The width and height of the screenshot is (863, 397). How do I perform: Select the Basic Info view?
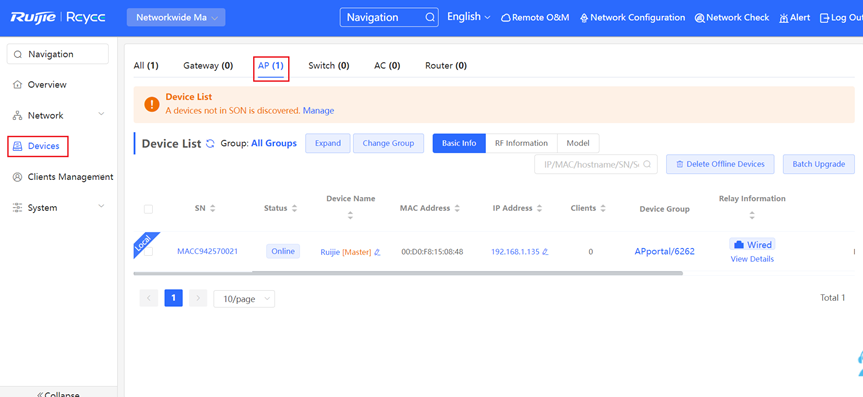coord(459,143)
